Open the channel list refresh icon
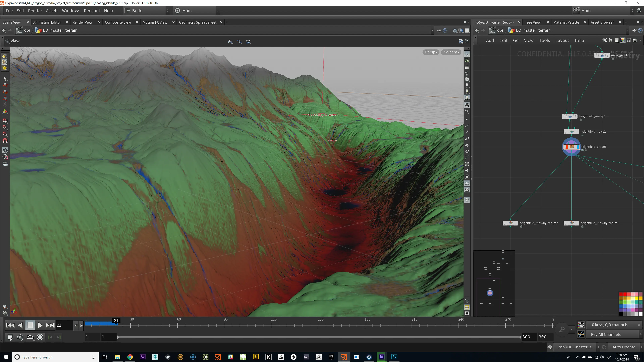 coord(581,324)
